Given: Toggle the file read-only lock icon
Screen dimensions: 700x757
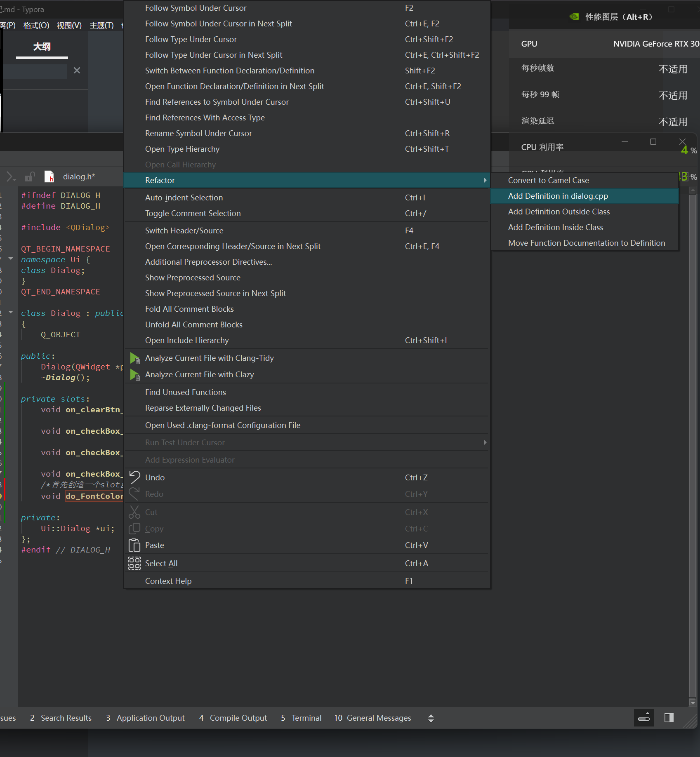Looking at the screenshot, I should [29, 177].
